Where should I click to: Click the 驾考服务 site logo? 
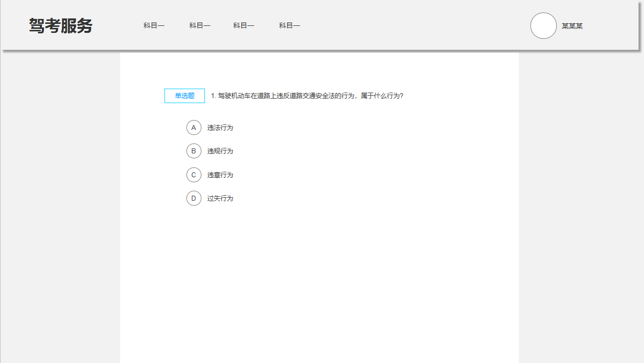tap(61, 26)
